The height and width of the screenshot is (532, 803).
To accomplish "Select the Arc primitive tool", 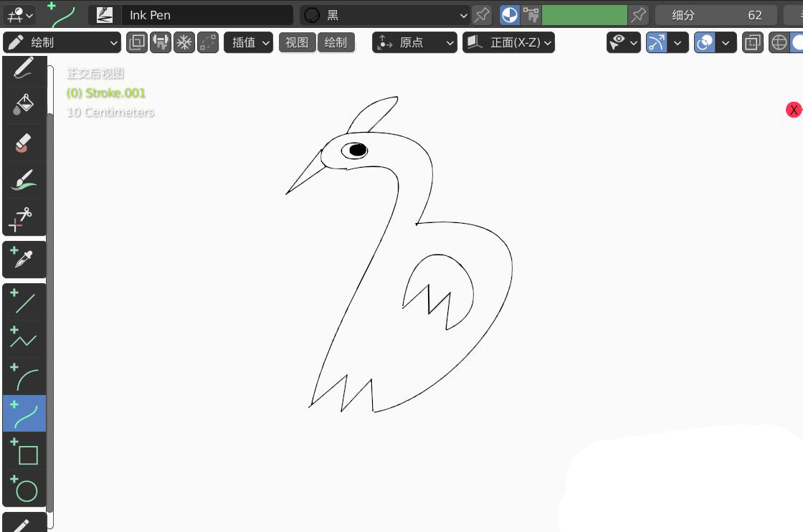I will pyautogui.click(x=24, y=376).
